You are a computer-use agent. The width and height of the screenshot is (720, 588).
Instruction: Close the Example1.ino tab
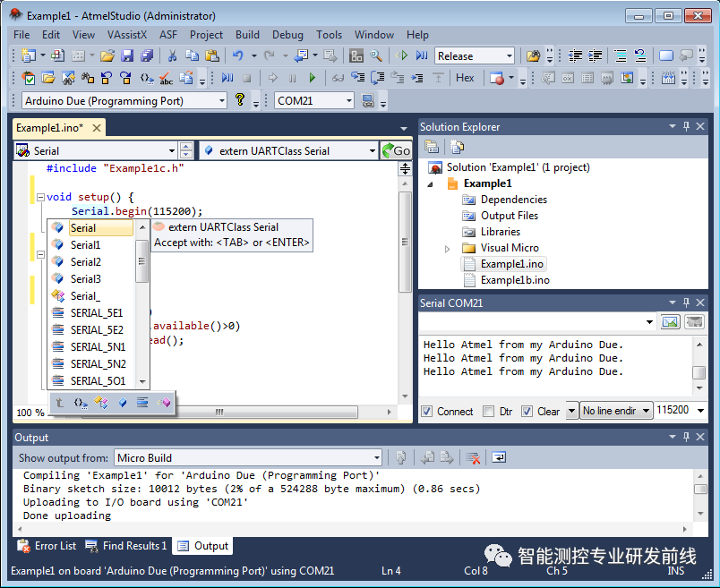(97, 128)
